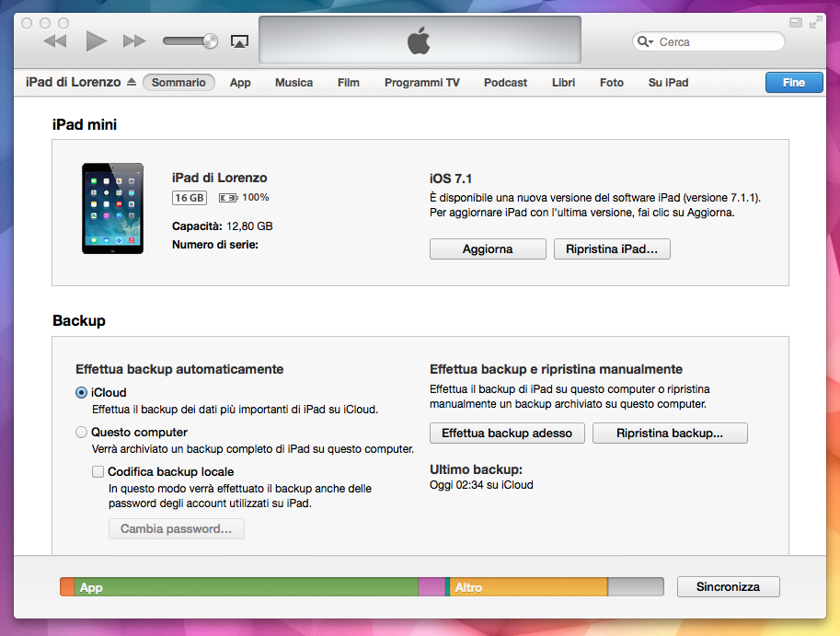Click the green App storage segment
The image size is (840, 636).
click(247, 586)
